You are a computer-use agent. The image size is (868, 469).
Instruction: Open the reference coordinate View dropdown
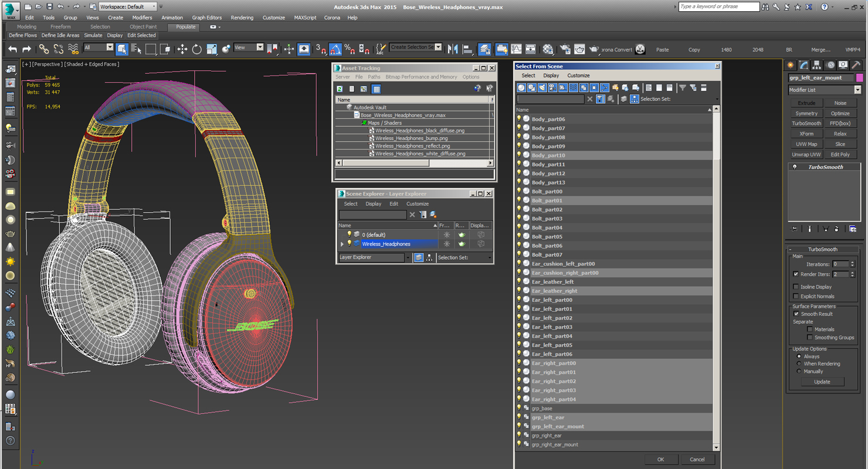[260, 47]
